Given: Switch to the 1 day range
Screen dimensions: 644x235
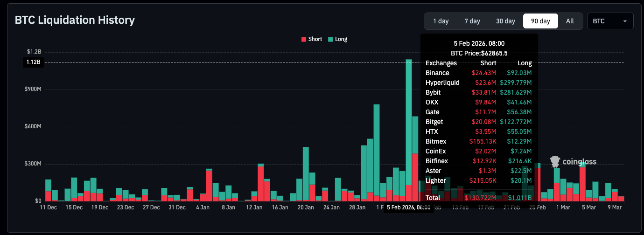Looking at the screenshot, I should pos(441,21).
